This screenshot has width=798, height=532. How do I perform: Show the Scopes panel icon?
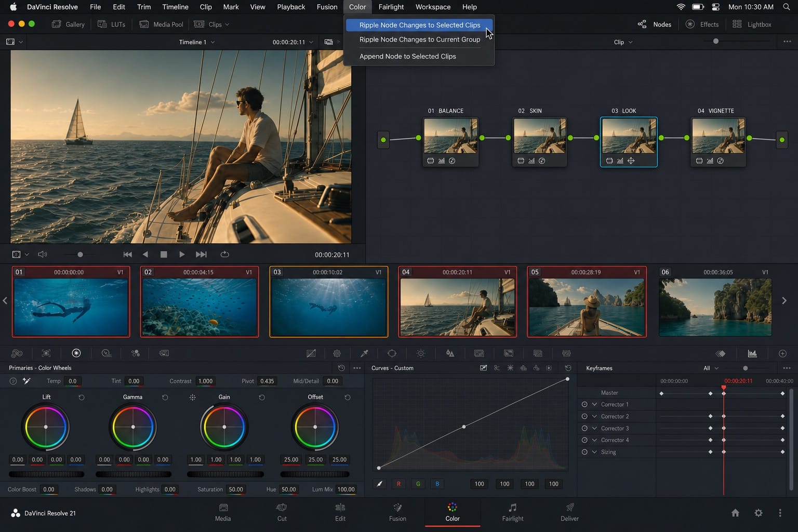click(752, 353)
